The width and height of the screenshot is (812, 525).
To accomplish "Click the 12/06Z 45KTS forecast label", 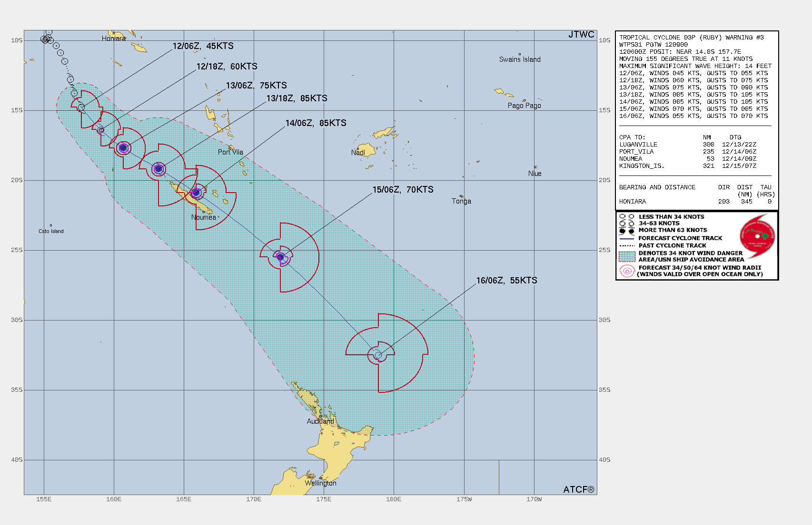I will (x=203, y=46).
